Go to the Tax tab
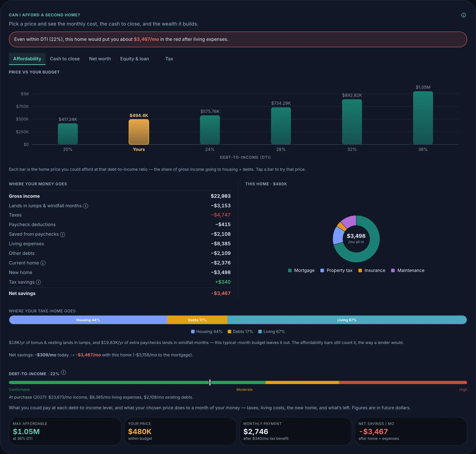 tap(169, 59)
